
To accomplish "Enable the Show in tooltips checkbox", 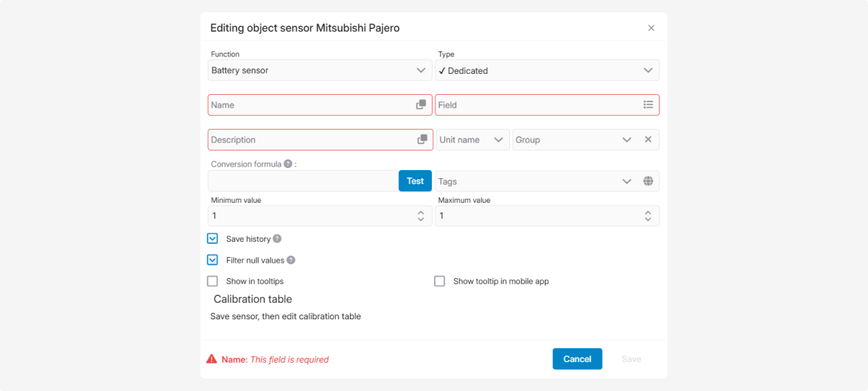I will 213,281.
